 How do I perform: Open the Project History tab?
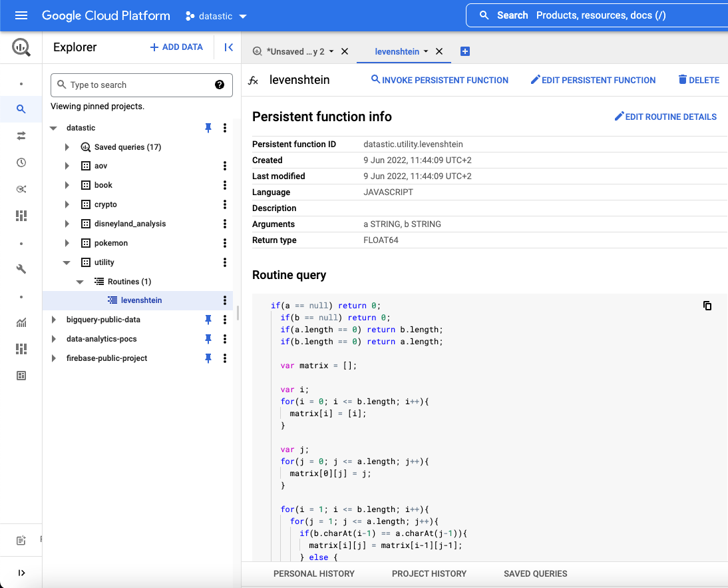pyautogui.click(x=429, y=573)
